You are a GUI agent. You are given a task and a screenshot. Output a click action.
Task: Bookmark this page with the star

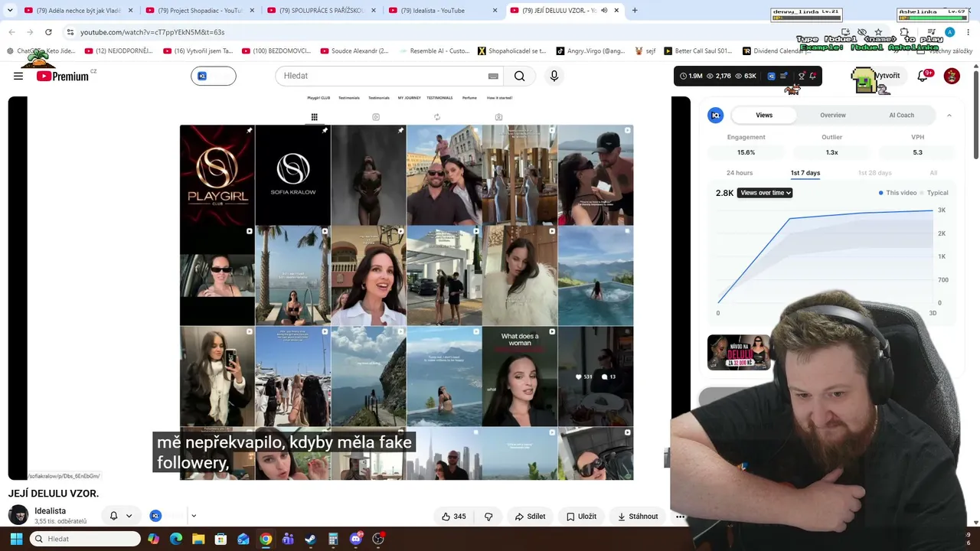[x=878, y=32]
